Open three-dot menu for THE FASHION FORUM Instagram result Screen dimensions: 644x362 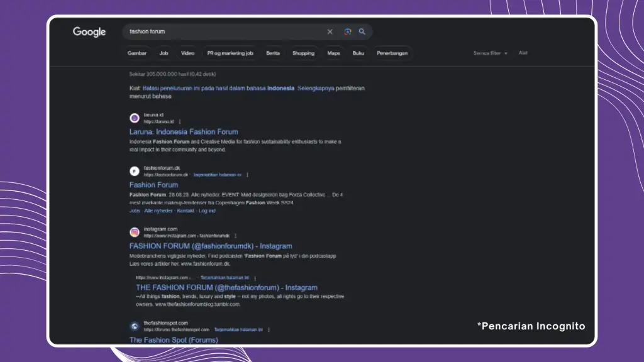[255, 278]
